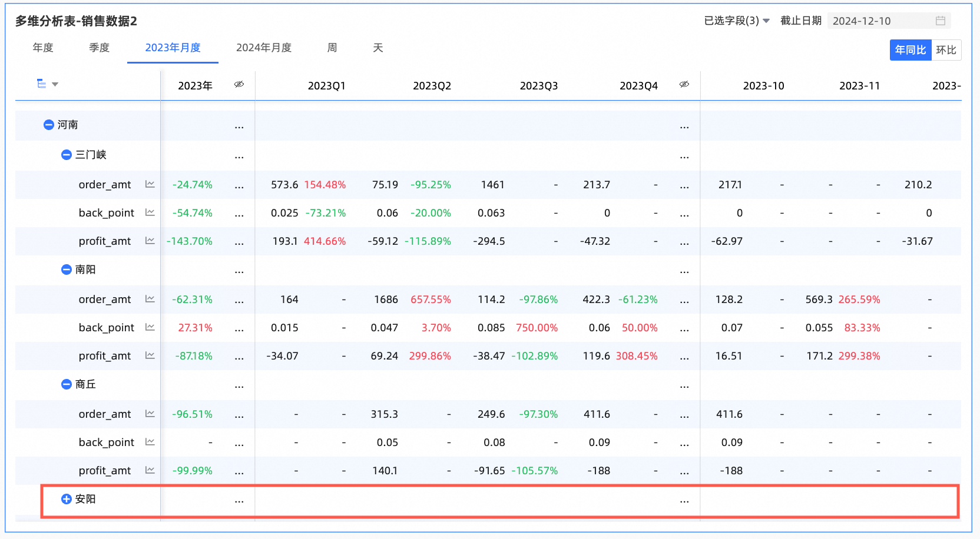980x539 pixels.
Task: Open the tree layout dropdown in header
Action: point(47,84)
